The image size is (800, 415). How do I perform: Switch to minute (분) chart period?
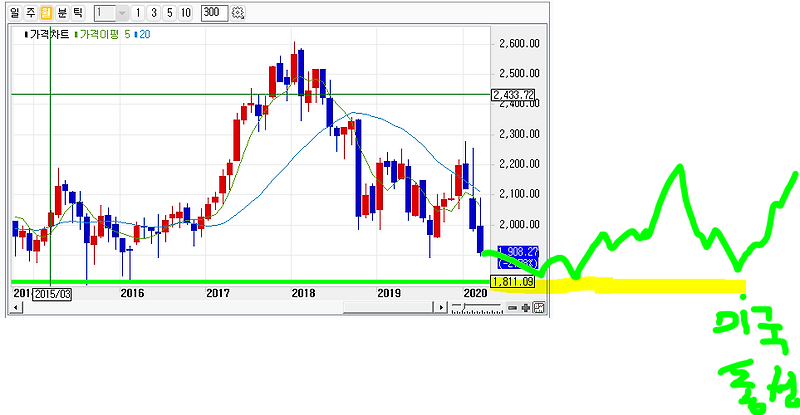tap(62, 13)
